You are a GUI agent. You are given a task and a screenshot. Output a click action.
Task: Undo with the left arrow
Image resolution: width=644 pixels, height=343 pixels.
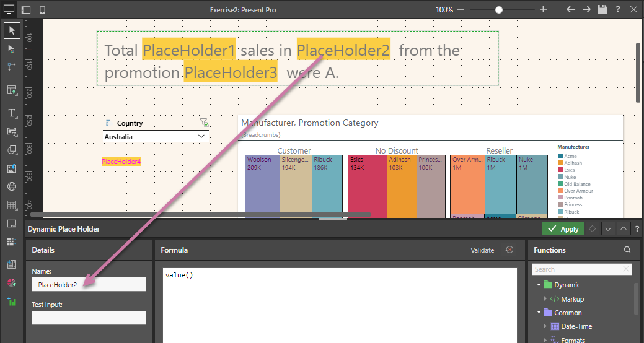pos(570,9)
